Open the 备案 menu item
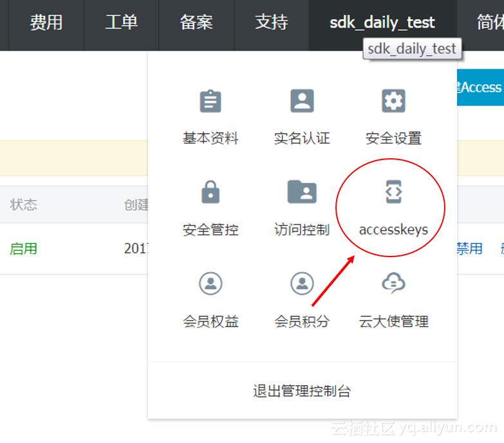 (196, 23)
